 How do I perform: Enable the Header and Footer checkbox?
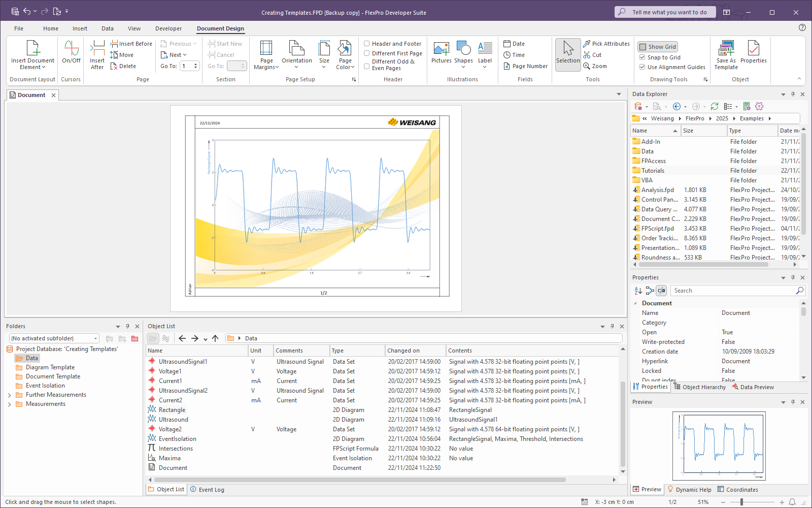pyautogui.click(x=367, y=44)
